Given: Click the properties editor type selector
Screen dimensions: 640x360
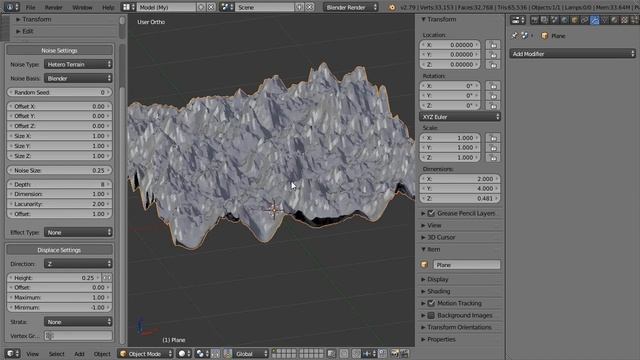Looking at the screenshot, I should coord(518,20).
